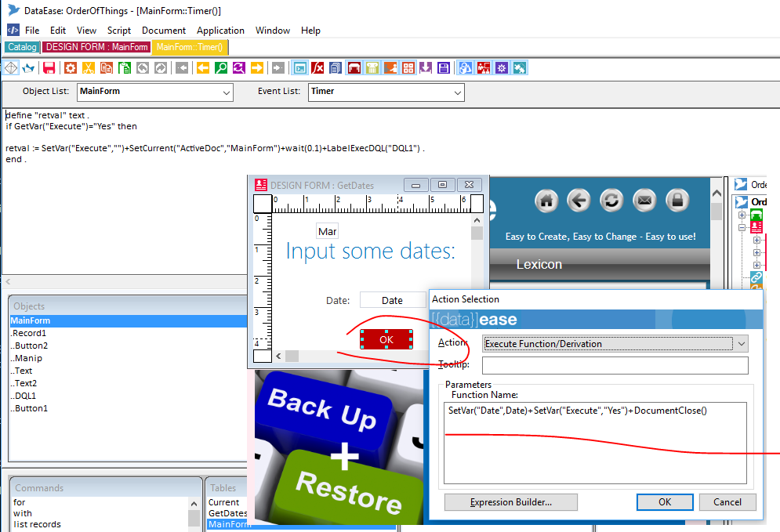Collapse the tree node beside red form icon
This screenshot has height=532, width=780.
coord(742,228)
